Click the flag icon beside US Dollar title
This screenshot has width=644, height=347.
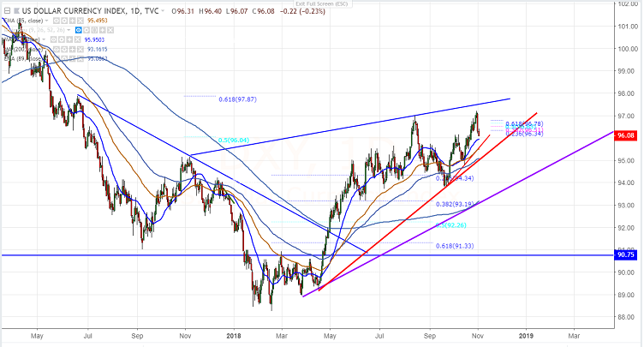click(x=16, y=10)
